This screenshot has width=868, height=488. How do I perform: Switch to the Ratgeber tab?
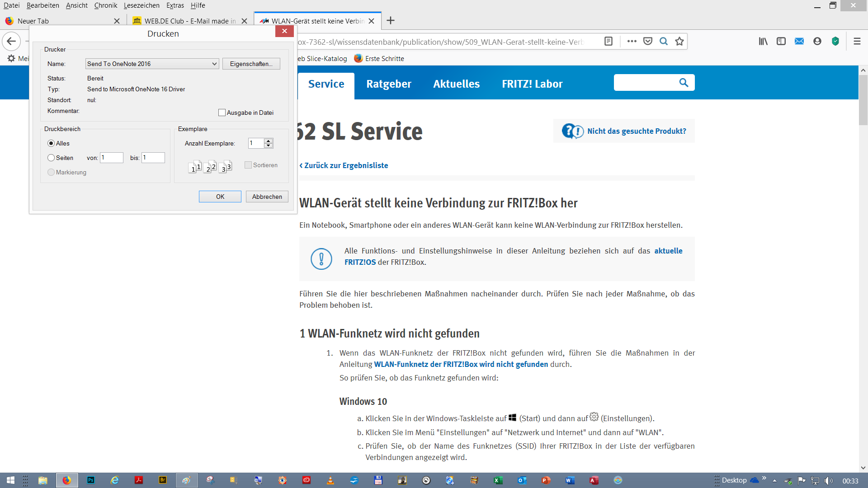388,84
